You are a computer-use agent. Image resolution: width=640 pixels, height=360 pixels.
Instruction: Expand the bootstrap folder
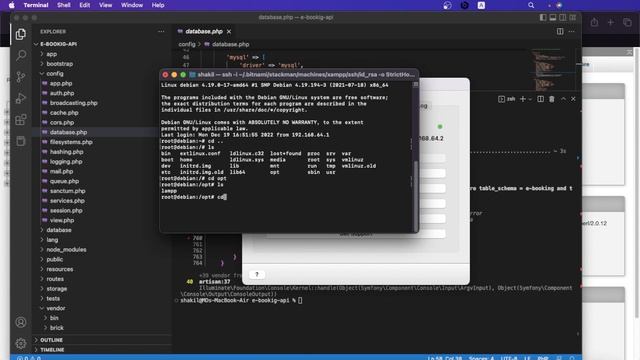(60, 64)
